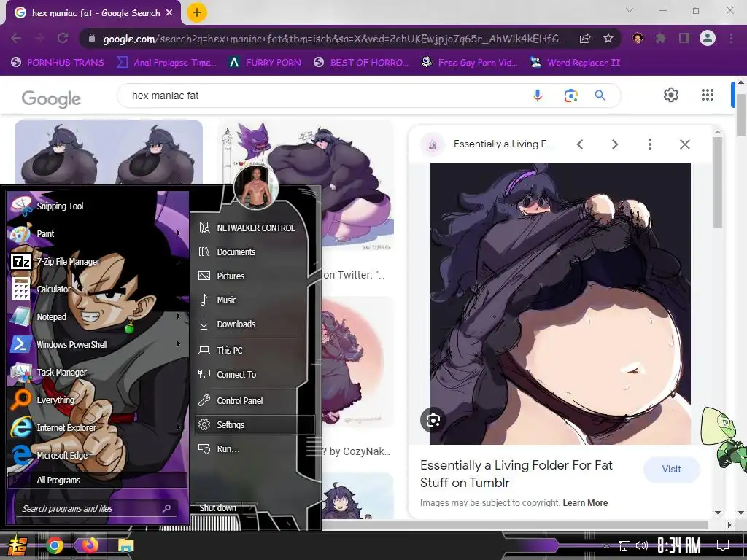The image size is (747, 560).
Task: Click the Start menu search programs field
Action: tap(97, 508)
